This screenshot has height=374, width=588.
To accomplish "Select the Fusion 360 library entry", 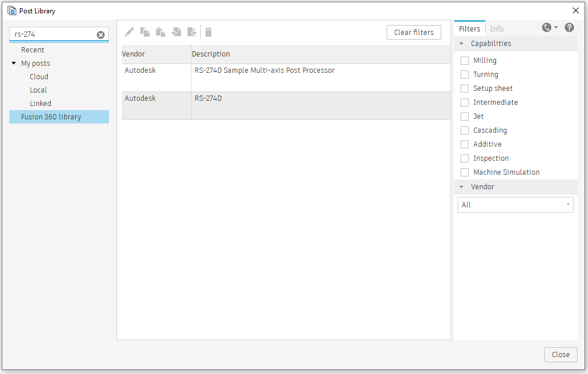I will [x=52, y=117].
